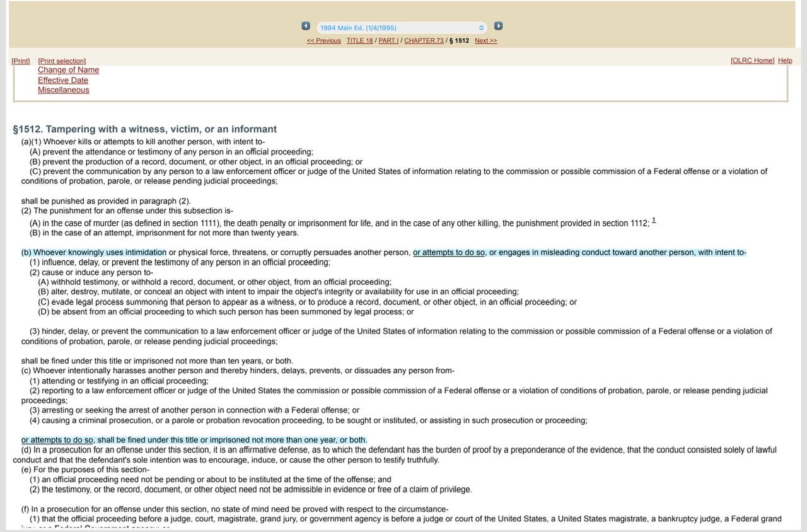Viewport: 807px width, 532px height.
Task: Open the CHAPTER 73 breadcrumb link
Action: (424, 40)
